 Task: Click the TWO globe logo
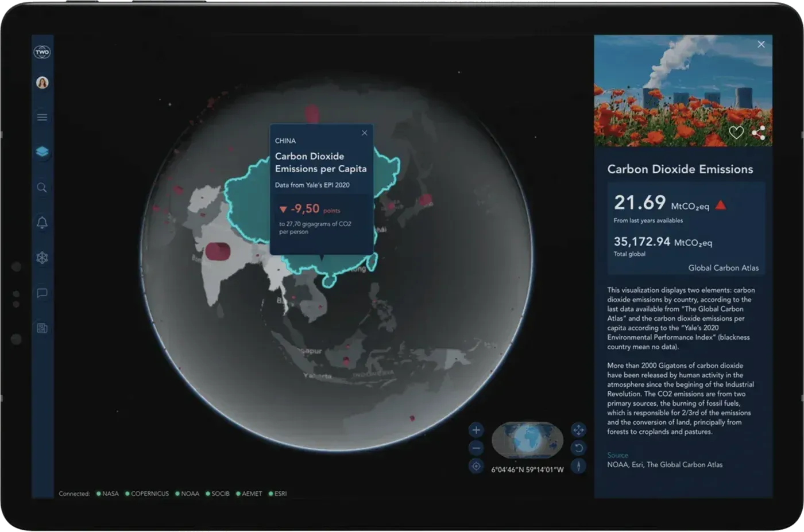[42, 52]
